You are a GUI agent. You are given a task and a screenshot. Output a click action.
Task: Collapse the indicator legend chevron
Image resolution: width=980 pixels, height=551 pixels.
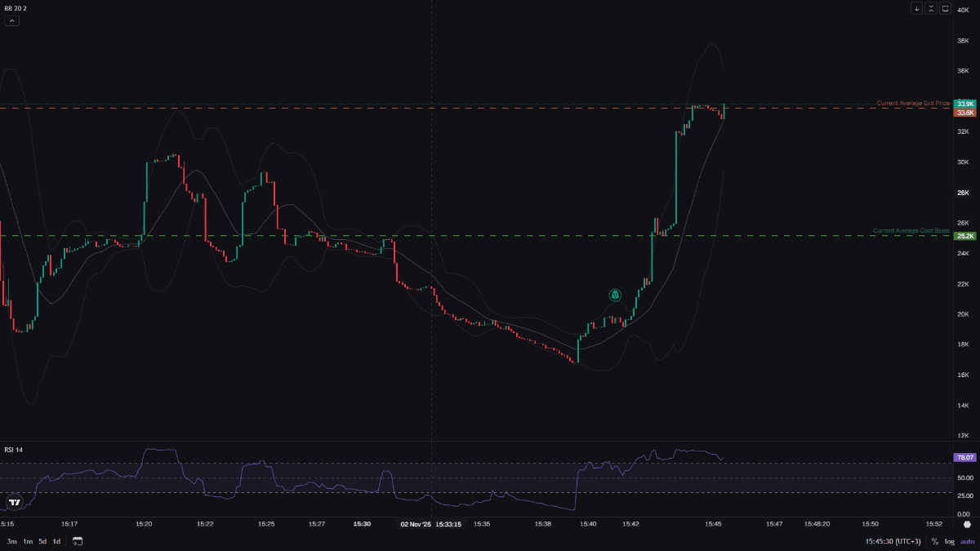(x=11, y=20)
